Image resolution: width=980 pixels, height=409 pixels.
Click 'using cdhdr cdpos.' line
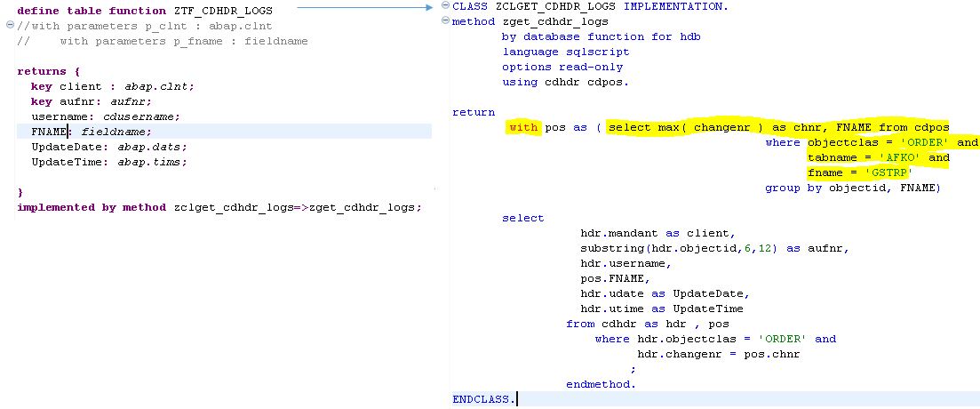click(x=566, y=82)
